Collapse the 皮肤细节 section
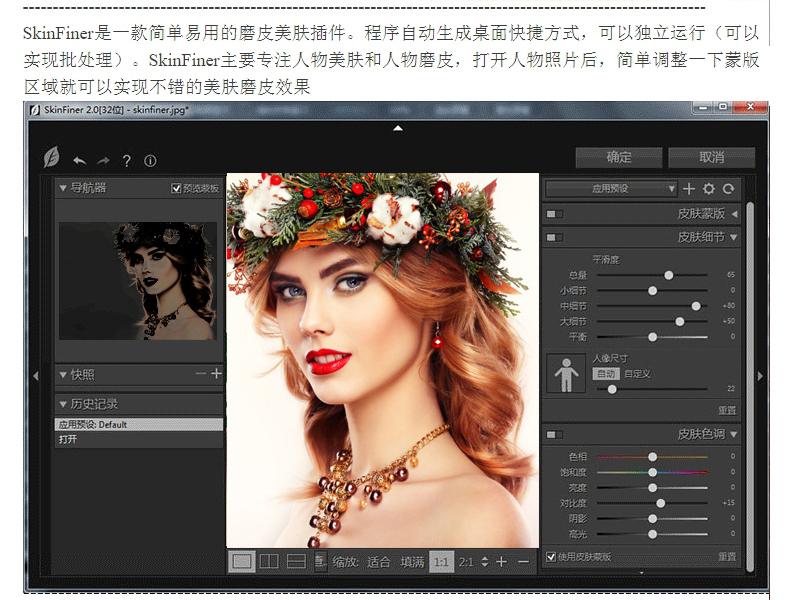The height and width of the screenshot is (600, 790). point(734,237)
